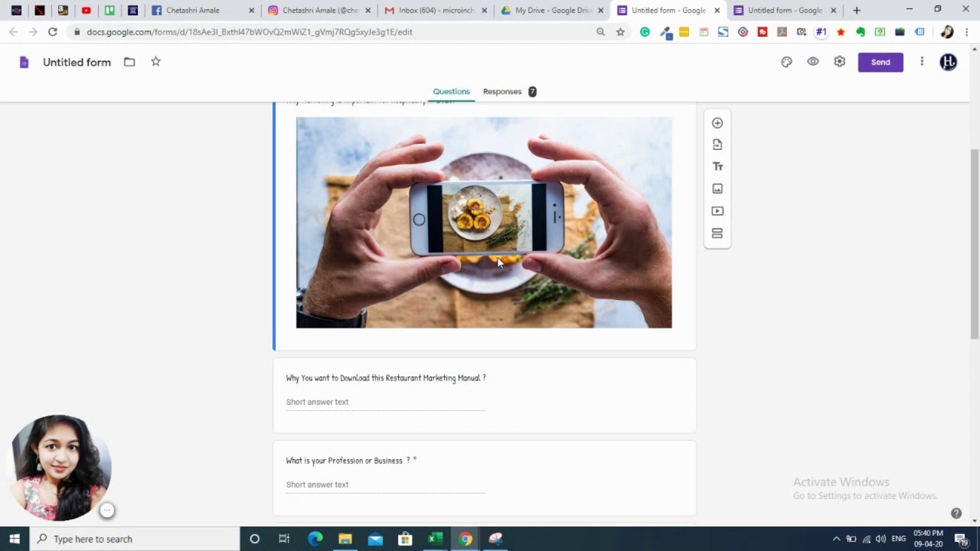Select the food photo image in the question
Screen dimensions: 980x551
click(484, 223)
